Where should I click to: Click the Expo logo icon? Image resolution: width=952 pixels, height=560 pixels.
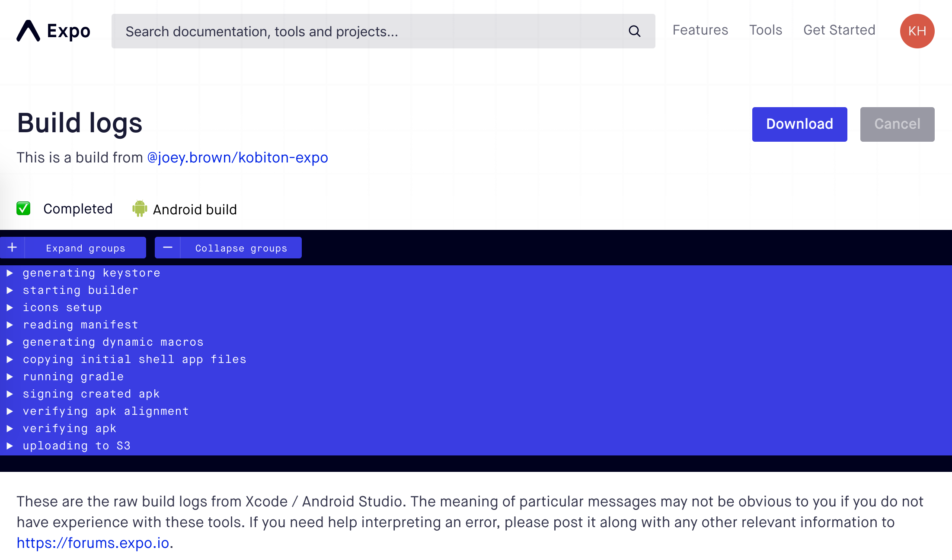point(29,31)
